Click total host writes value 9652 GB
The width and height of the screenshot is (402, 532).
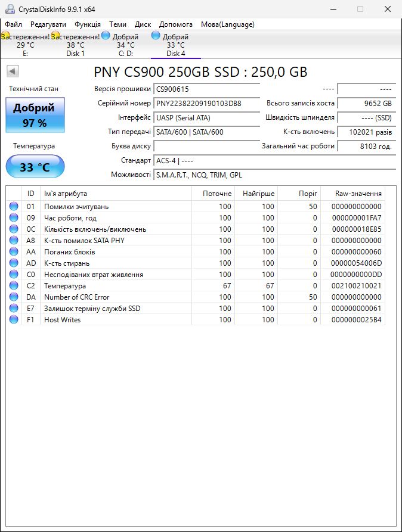[366, 104]
